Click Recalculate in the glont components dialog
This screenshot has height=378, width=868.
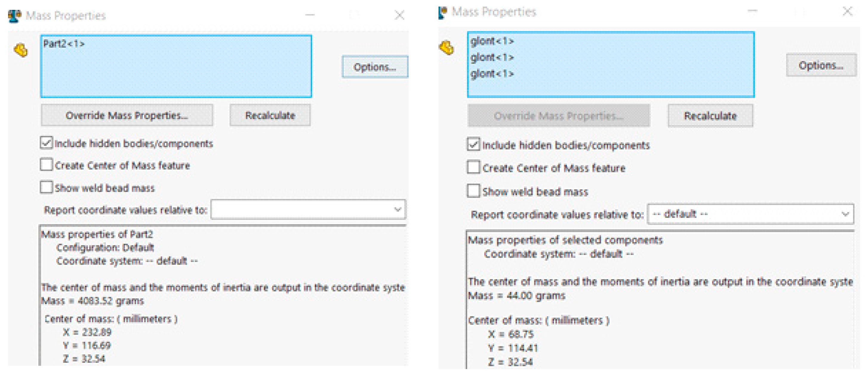point(710,116)
